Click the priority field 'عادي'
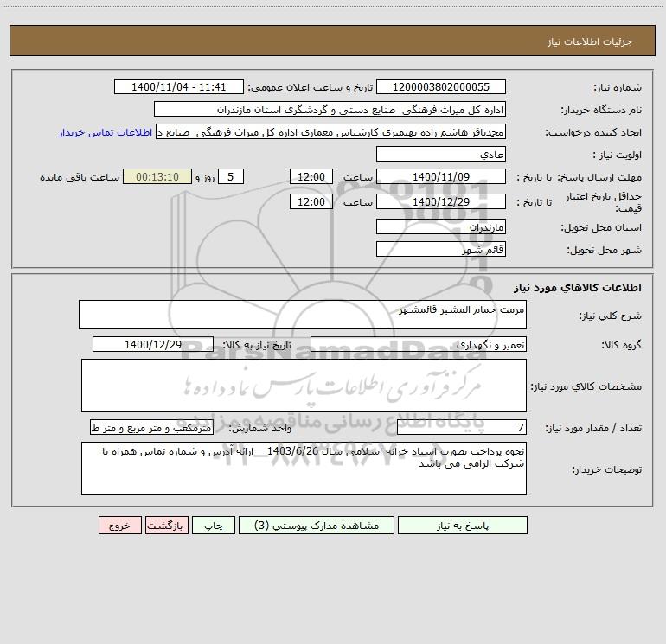Screen dimensions: 666x644 pos(441,154)
